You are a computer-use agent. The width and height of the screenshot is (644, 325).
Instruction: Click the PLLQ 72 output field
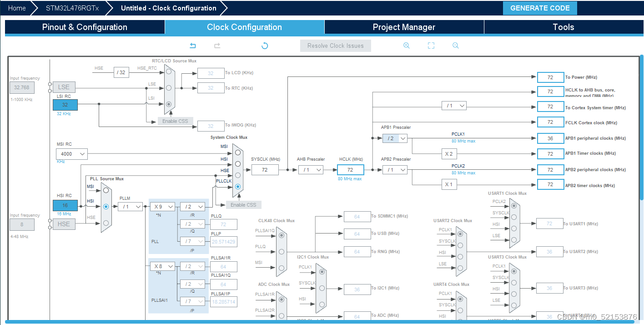point(223,224)
